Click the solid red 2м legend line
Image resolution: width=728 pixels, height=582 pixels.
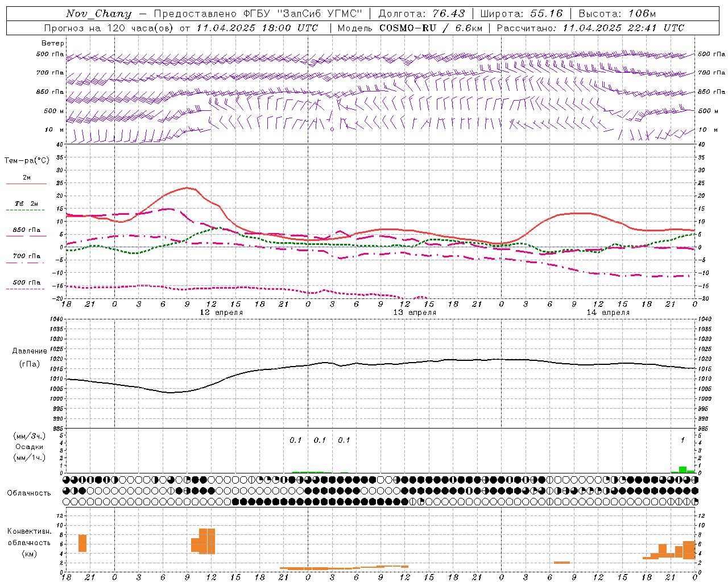(x=26, y=184)
